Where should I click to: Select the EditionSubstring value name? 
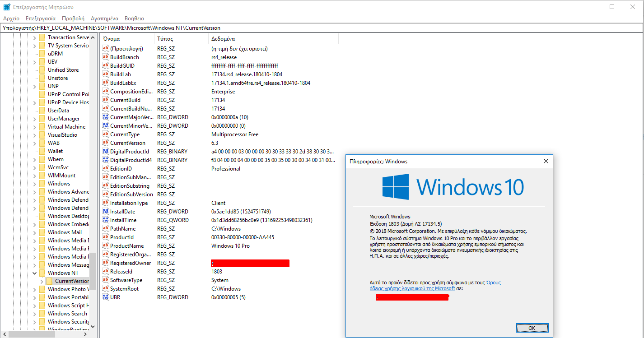[x=130, y=186]
